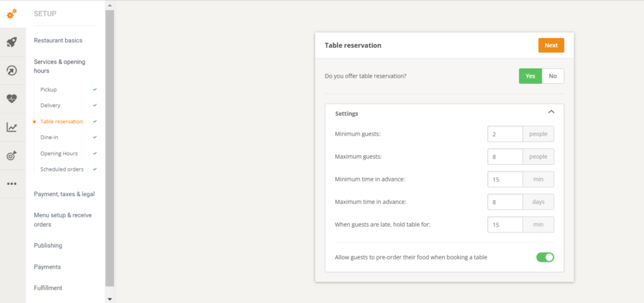Viewport: 644px width, 303px height.
Task: Select Opening Hours in the sidebar
Action: tap(59, 153)
